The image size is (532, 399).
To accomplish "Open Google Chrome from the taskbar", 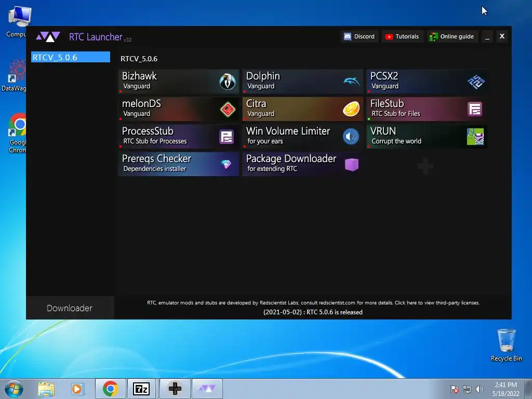I will pyautogui.click(x=110, y=389).
